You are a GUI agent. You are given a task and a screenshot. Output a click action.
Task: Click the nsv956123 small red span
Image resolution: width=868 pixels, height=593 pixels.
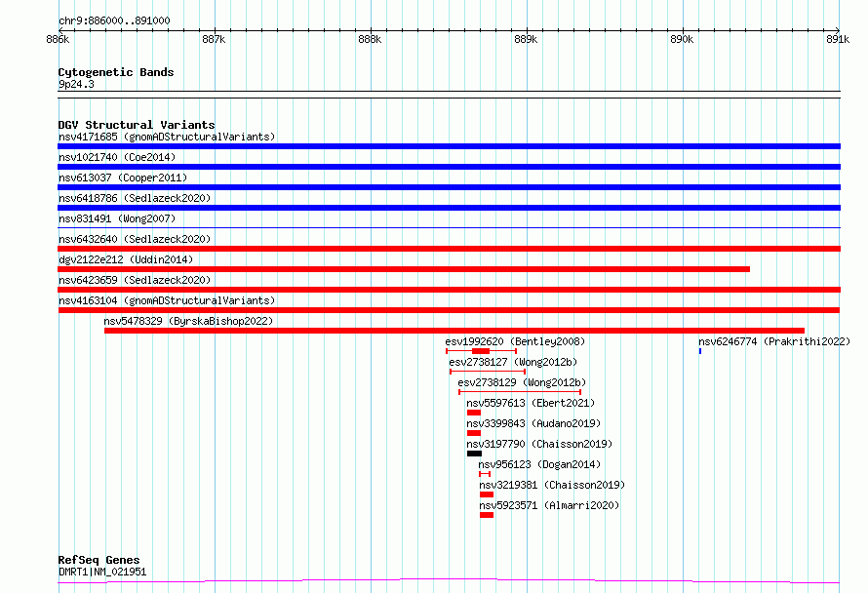485,474
